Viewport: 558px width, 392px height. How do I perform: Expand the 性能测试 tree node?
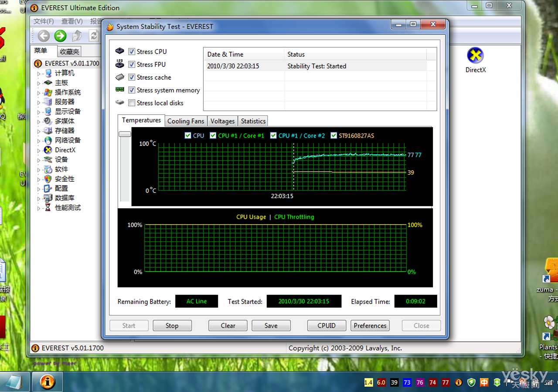click(39, 208)
